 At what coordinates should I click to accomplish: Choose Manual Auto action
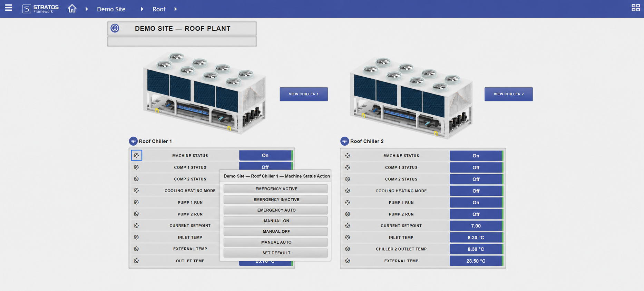coord(275,242)
